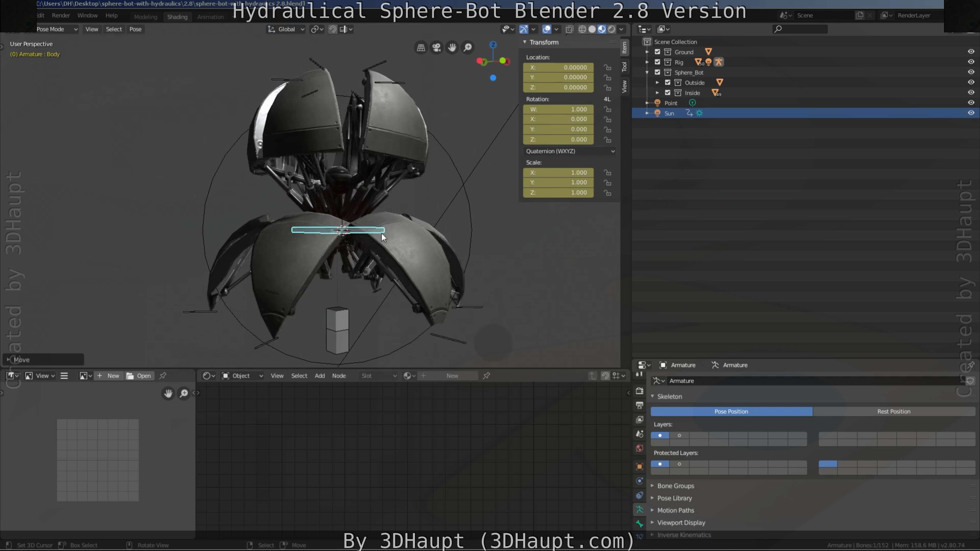Click the outliner search field
The height and width of the screenshot is (551, 980).
(800, 29)
